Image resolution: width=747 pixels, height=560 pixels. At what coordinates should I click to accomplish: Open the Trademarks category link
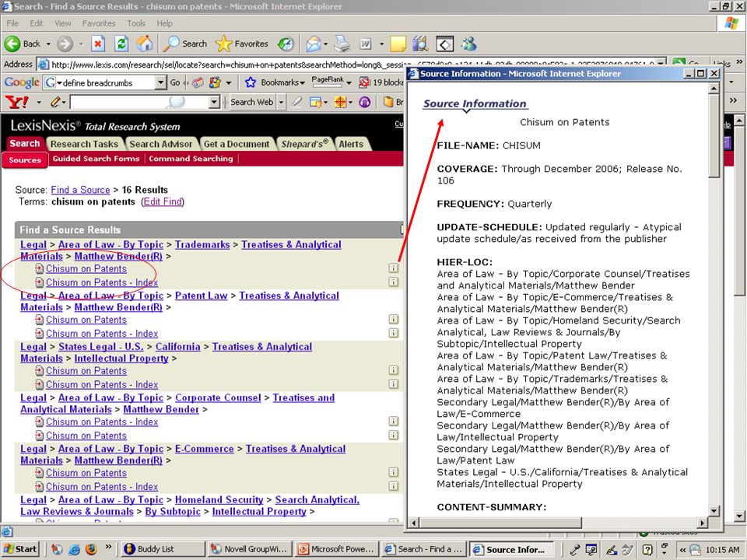coord(202,244)
